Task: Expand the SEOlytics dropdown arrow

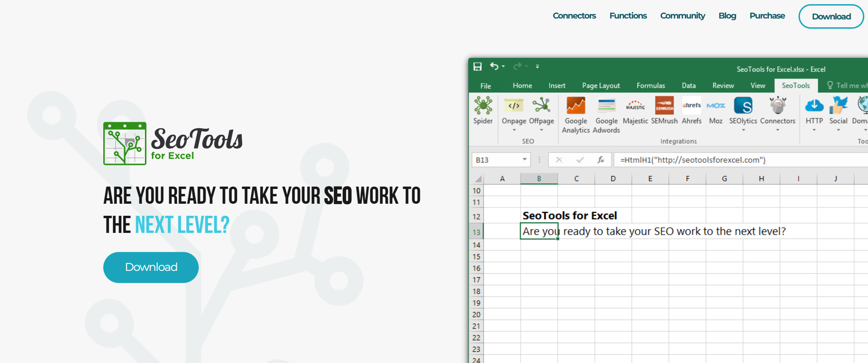Action: coord(743,130)
